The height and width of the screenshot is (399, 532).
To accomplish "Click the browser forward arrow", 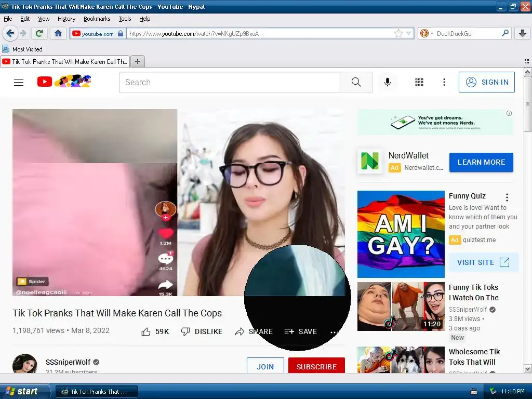I will coord(23,33).
